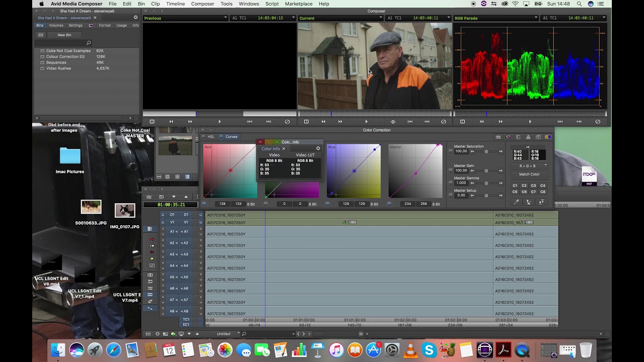The width and height of the screenshot is (644, 362).
Task: Play the Previous monitor clip
Action: coord(219,122)
